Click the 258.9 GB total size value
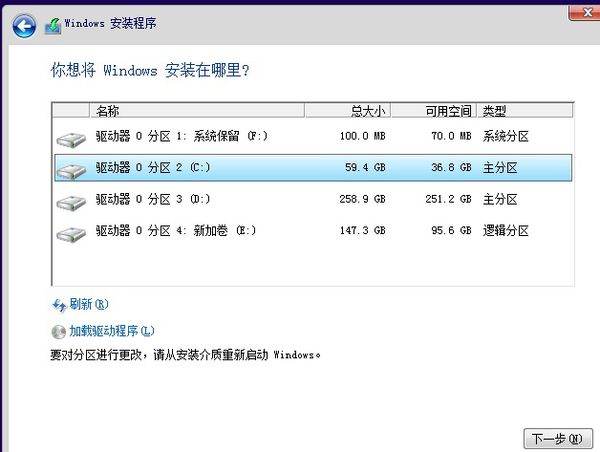The image size is (600, 452). (362, 199)
